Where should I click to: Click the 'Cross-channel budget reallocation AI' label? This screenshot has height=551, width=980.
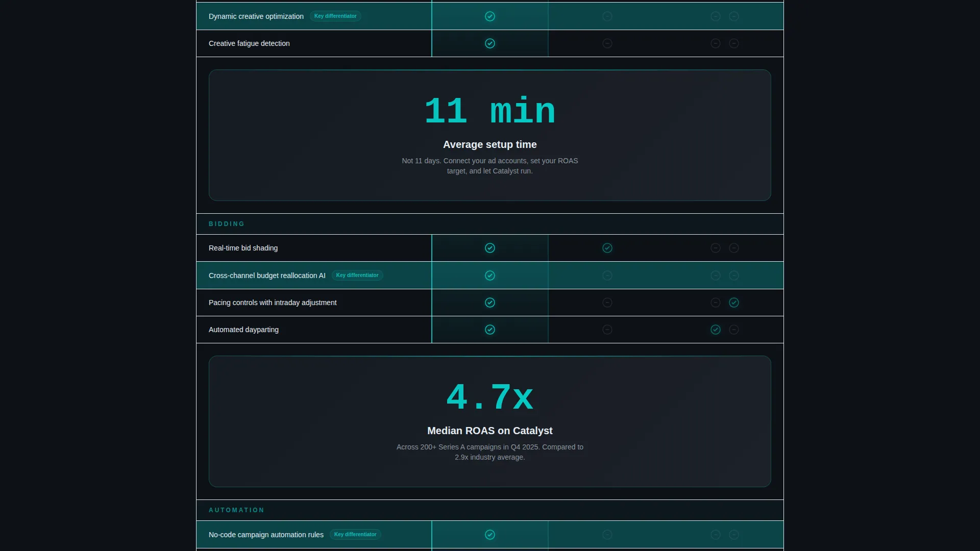point(267,275)
